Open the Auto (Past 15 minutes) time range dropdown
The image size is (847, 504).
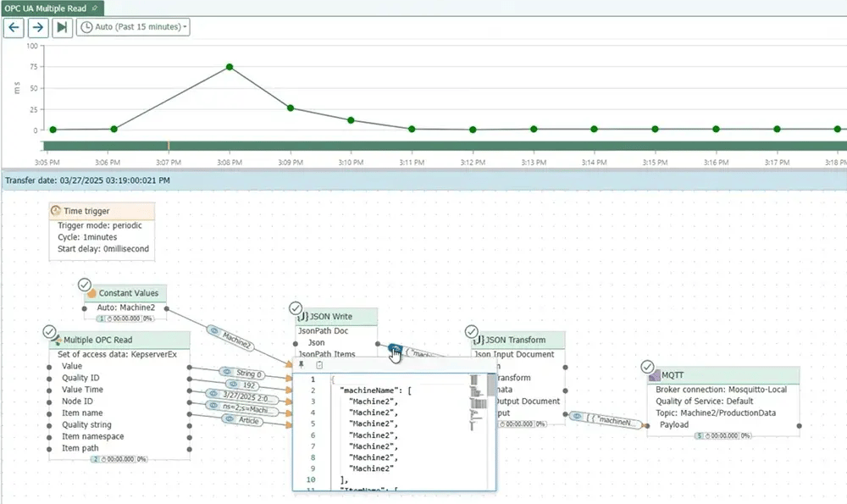click(134, 27)
